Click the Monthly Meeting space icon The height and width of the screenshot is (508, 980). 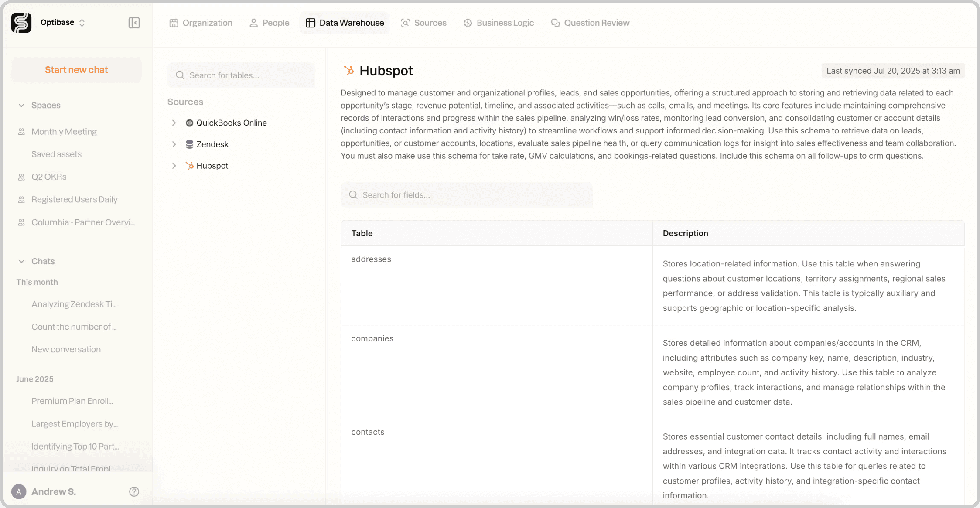tap(21, 132)
